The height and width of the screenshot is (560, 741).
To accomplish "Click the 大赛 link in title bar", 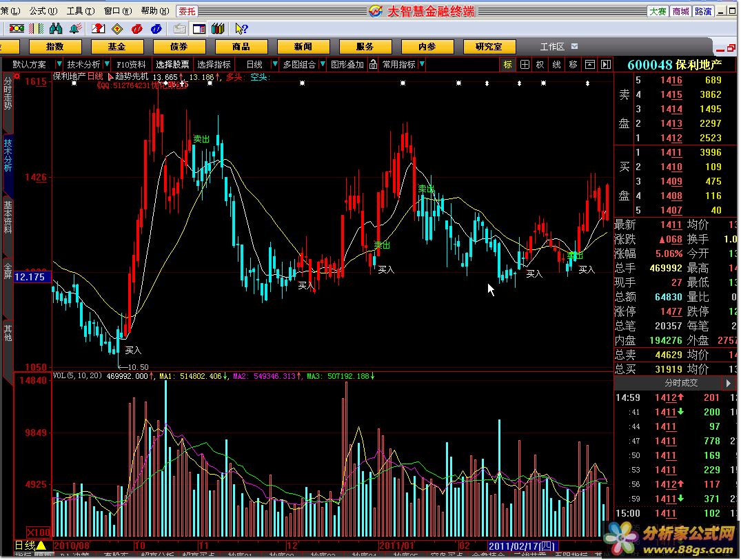I will click(658, 11).
